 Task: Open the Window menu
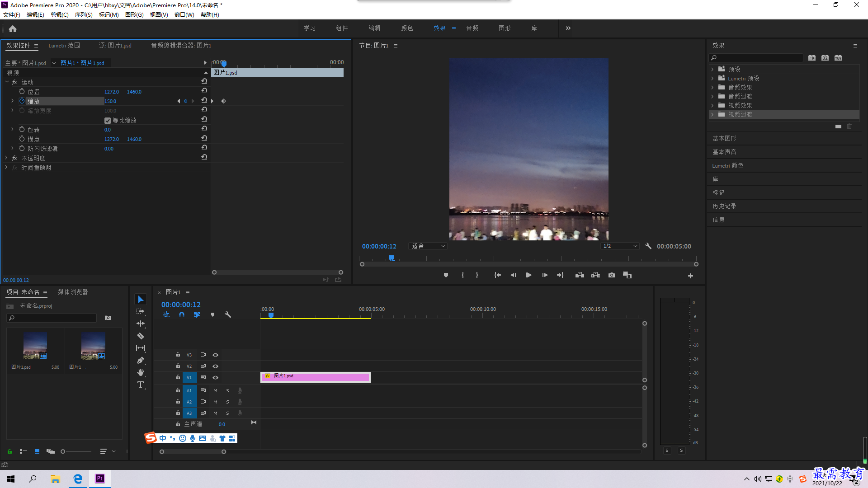(184, 15)
